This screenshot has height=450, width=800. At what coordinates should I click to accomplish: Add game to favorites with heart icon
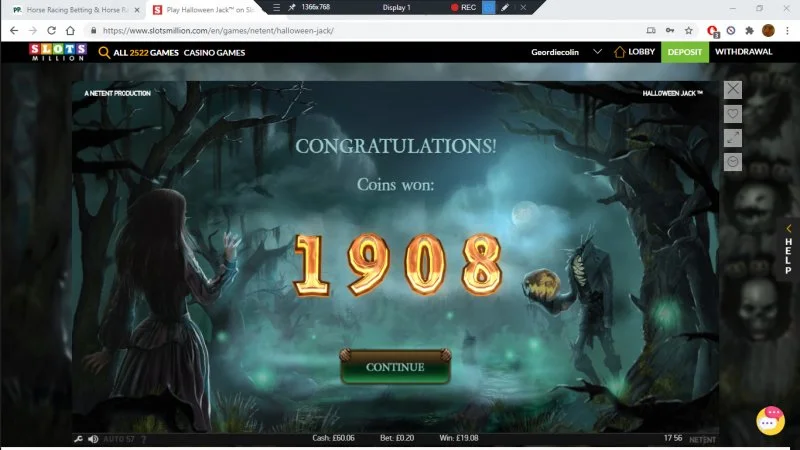(x=733, y=114)
